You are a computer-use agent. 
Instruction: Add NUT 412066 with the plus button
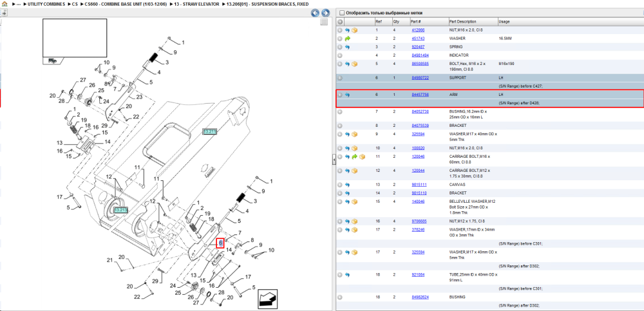click(339, 30)
